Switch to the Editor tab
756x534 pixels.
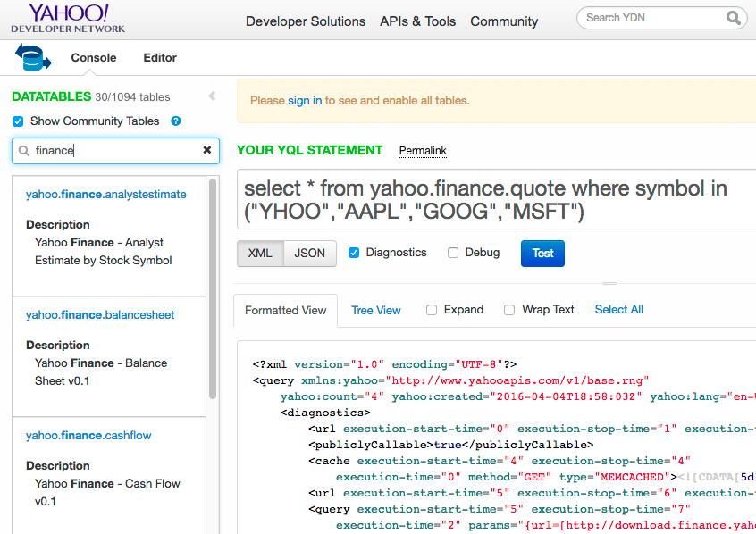(159, 56)
